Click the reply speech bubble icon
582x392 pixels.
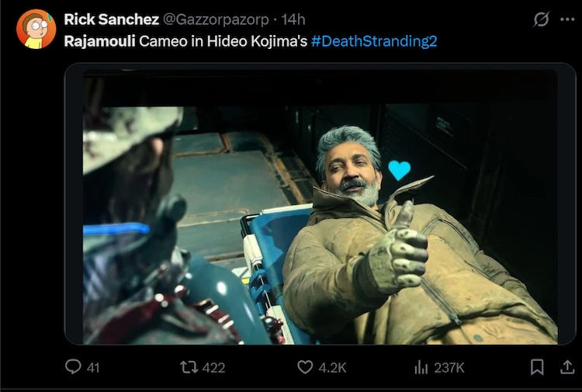coord(74,366)
